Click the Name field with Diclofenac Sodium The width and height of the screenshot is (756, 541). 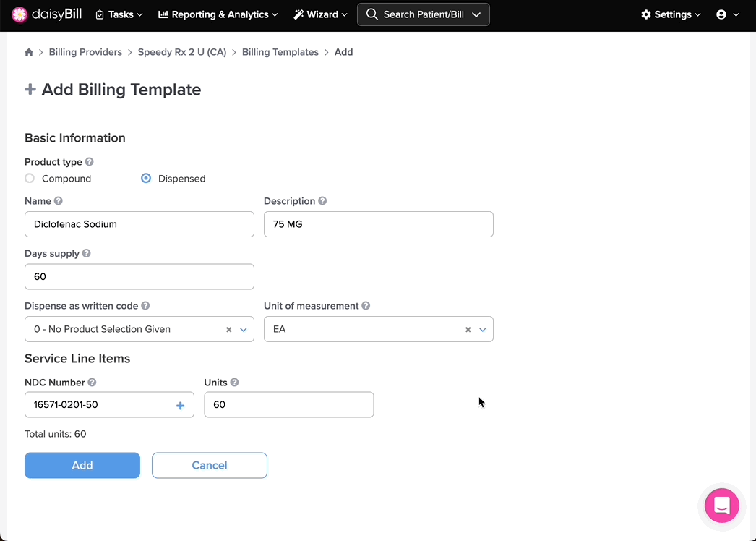tap(139, 224)
